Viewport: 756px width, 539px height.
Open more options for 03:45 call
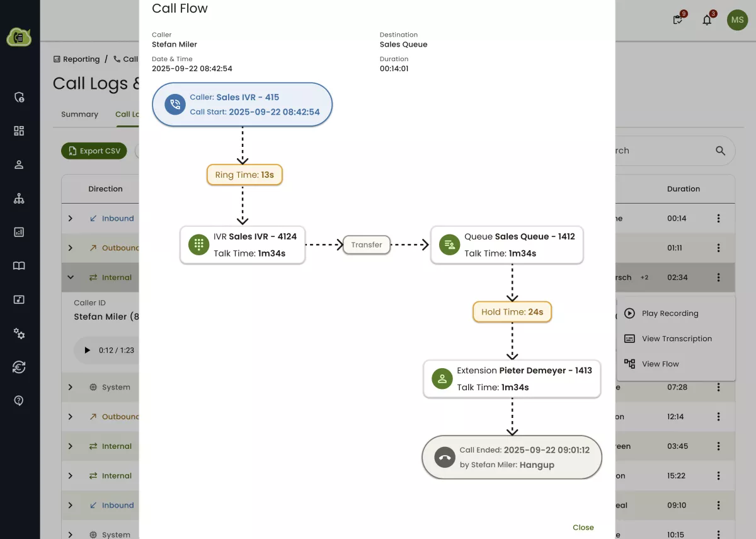(x=718, y=446)
